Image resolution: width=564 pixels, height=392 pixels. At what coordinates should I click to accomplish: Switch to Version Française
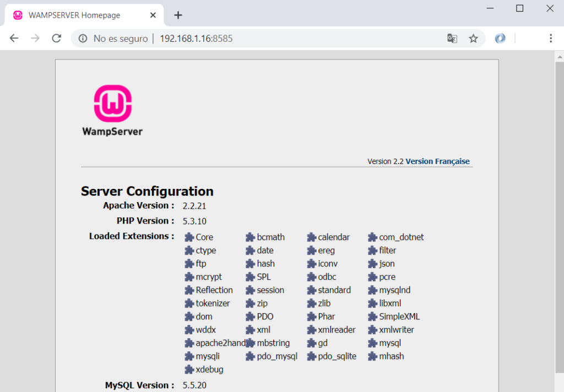coord(437,161)
